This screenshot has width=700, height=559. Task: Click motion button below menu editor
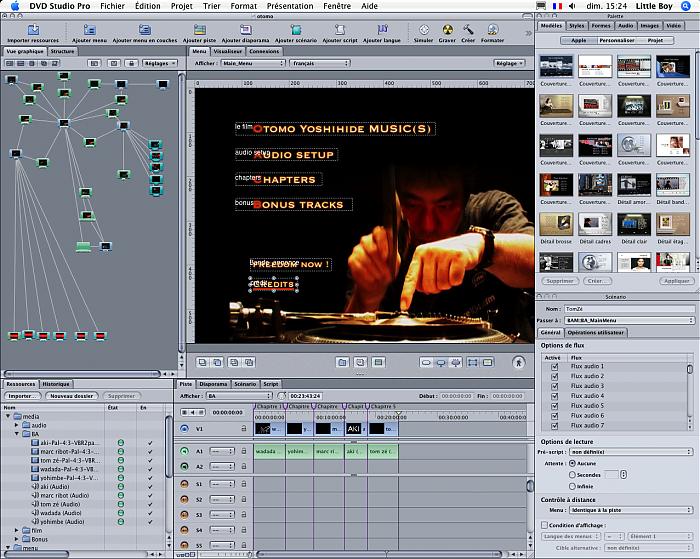coord(519,362)
